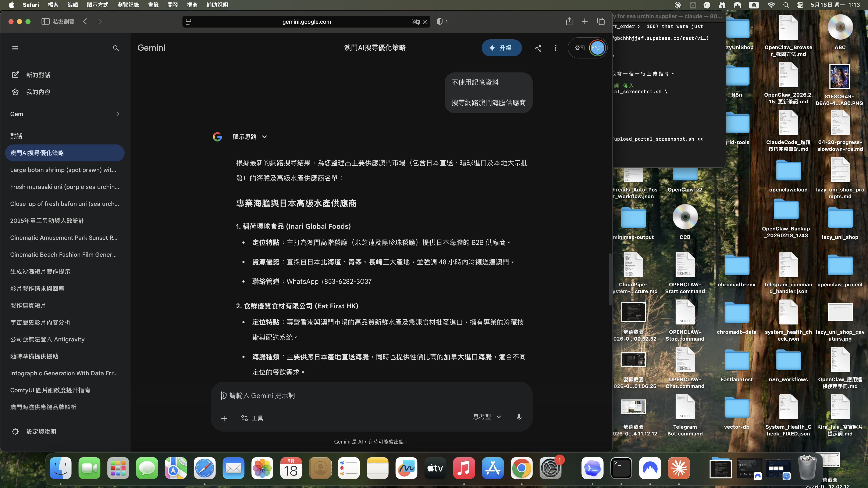Select desktop folder n8n_workflows
Screen dimensions: 868x488
tap(788, 365)
